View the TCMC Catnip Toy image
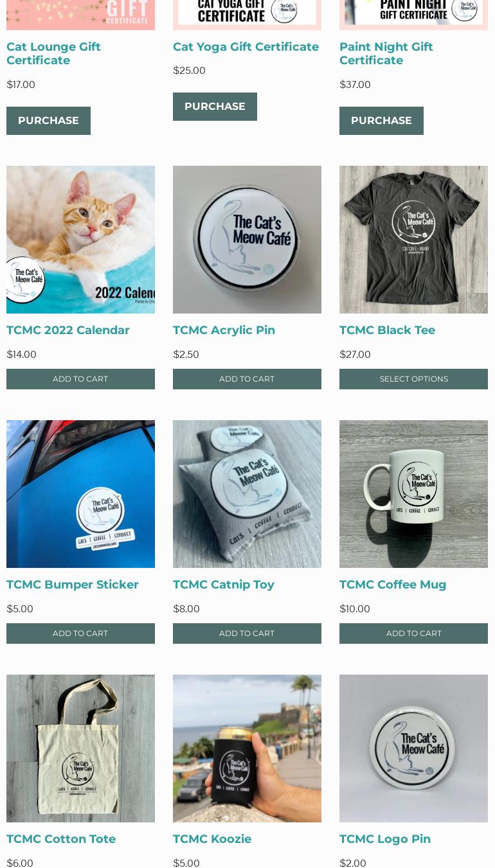 tap(247, 494)
